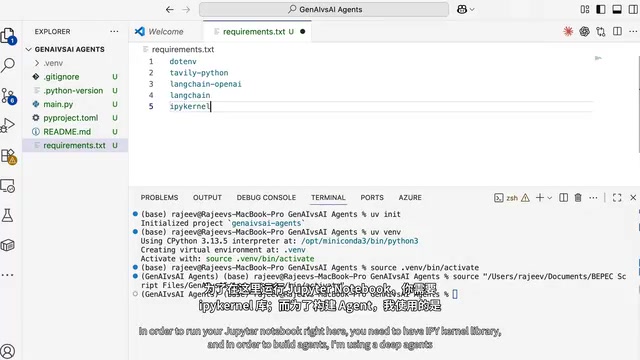Open editor More Actions ellipsis
The height and width of the screenshot is (360, 640).
pyautogui.click(x=633, y=31)
